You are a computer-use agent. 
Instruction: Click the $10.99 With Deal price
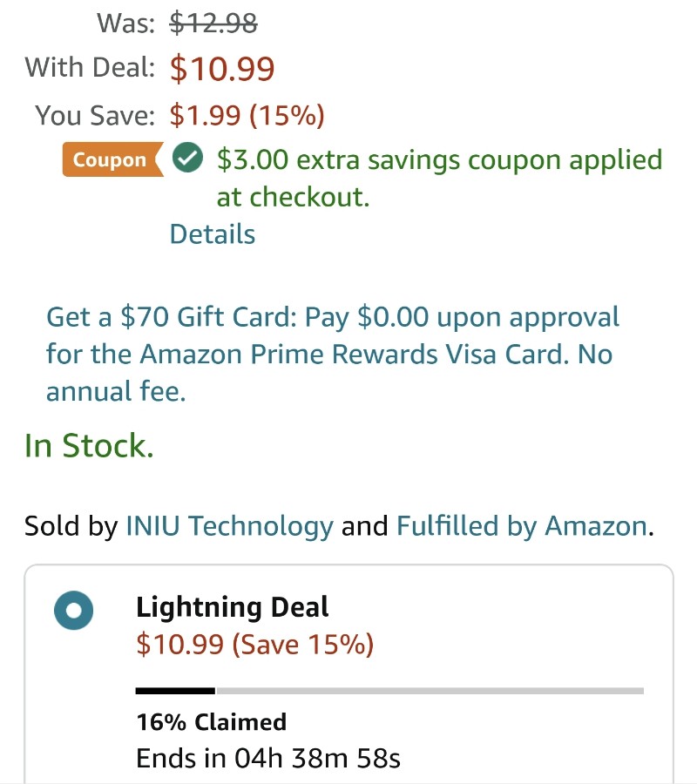(x=222, y=69)
